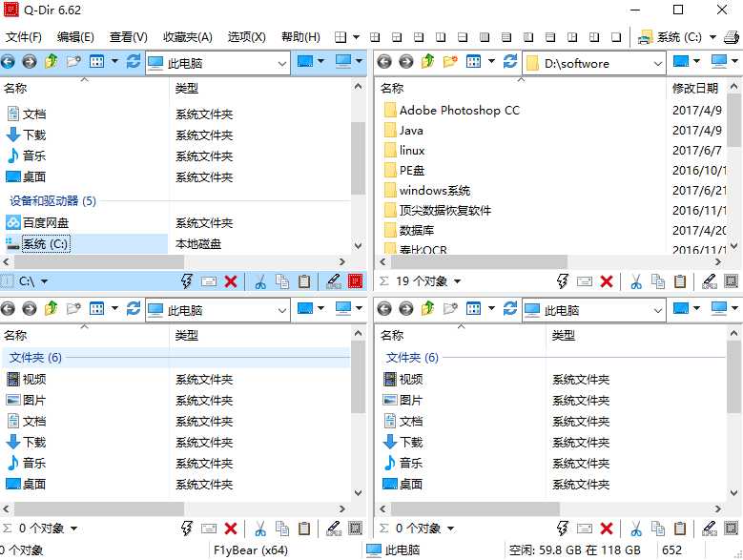The width and height of the screenshot is (743, 560).
Task: Click edit pencil icon in top-right pane bar
Action: point(710,281)
